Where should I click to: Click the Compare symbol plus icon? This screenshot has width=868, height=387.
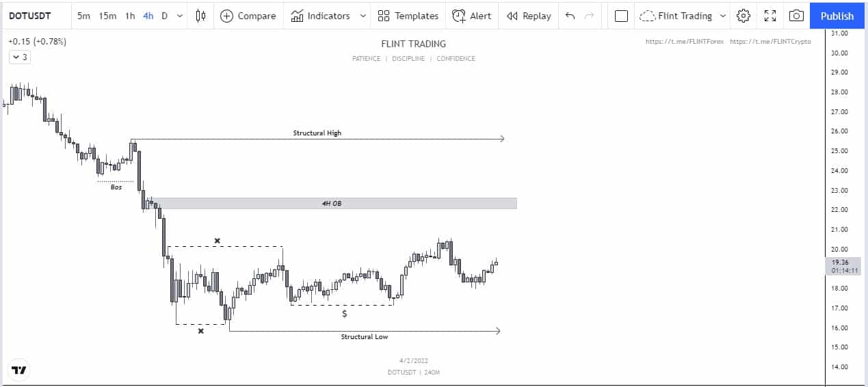pos(226,16)
